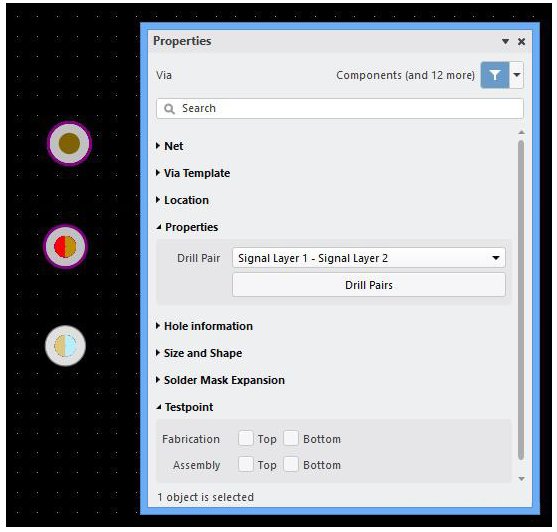Select the top via with brown hole
557x532 pixels.
(69, 143)
